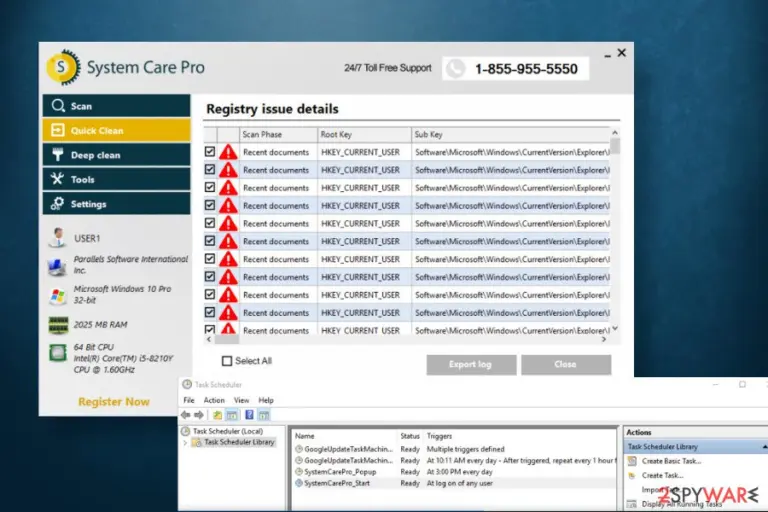Uncheck the first Recent documents row
The width and height of the screenshot is (768, 512).
point(210,152)
